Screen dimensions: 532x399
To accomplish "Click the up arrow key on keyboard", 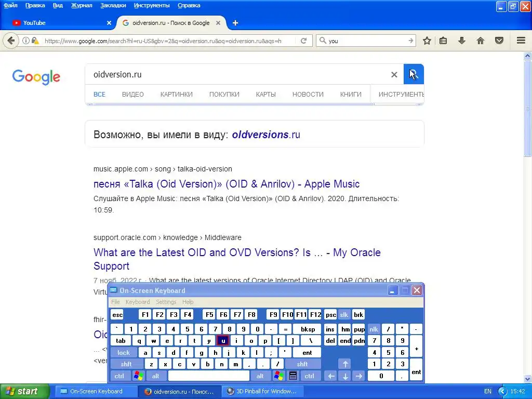I will point(345,364).
